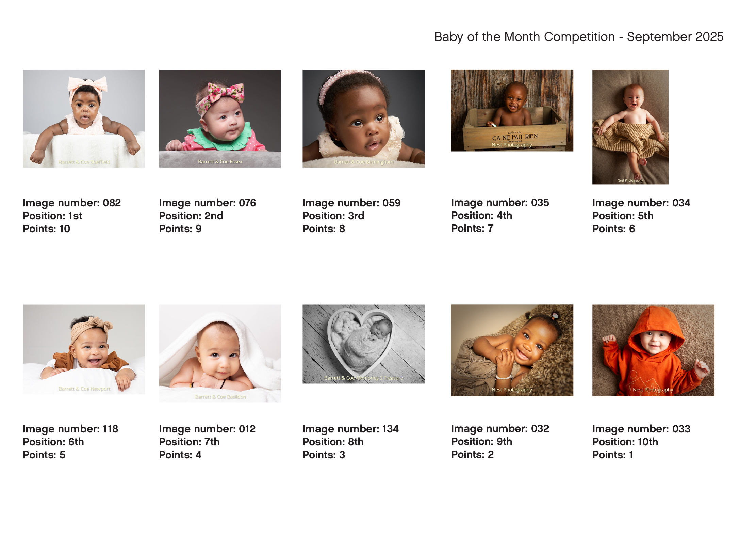
Task: Click the 'Image number: 118' caption
Action: click(x=70, y=429)
